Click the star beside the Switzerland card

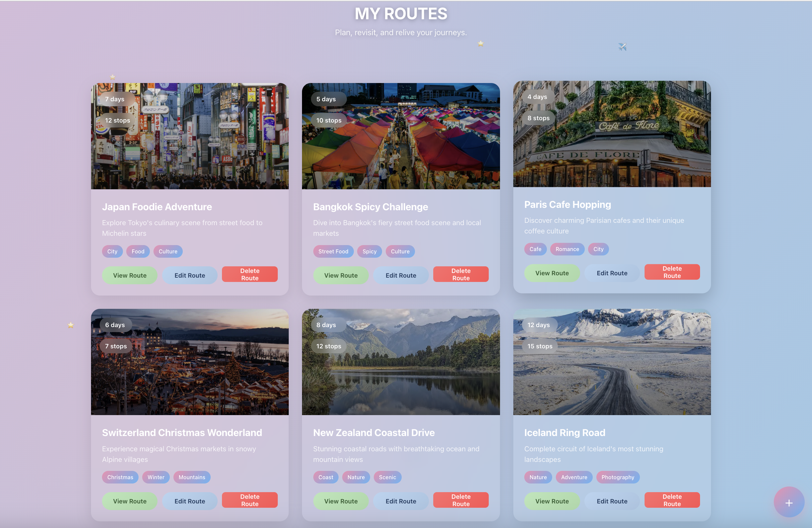pyautogui.click(x=71, y=325)
